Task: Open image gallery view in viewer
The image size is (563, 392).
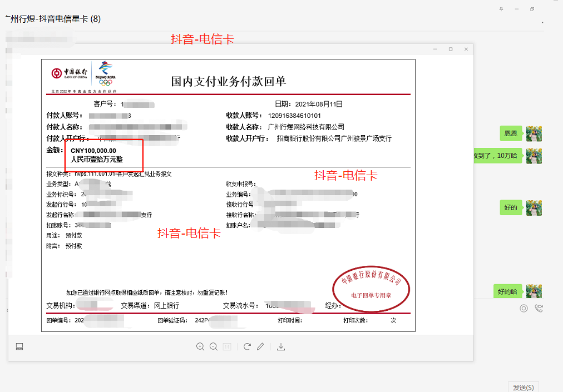Action: [x=19, y=347]
